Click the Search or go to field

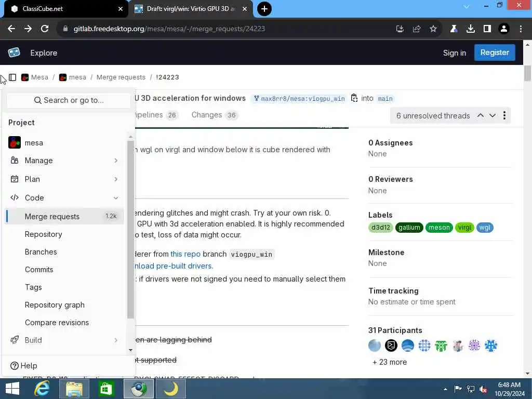click(x=69, y=100)
